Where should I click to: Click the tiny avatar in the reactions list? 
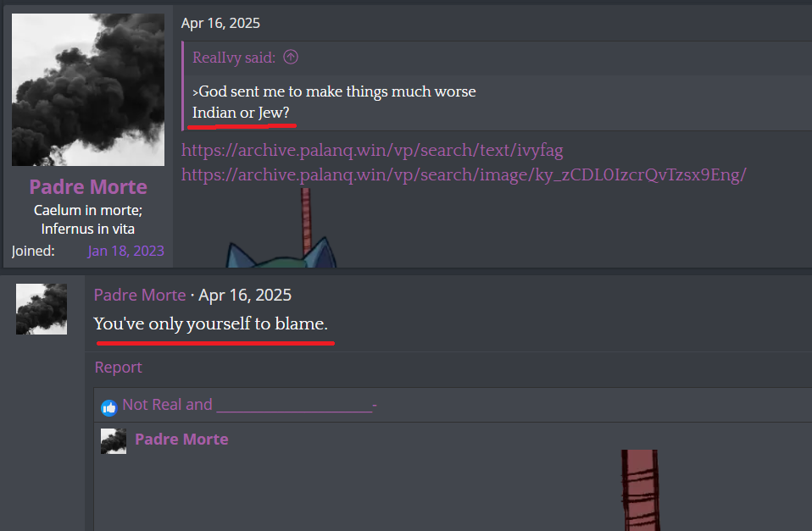(x=114, y=441)
